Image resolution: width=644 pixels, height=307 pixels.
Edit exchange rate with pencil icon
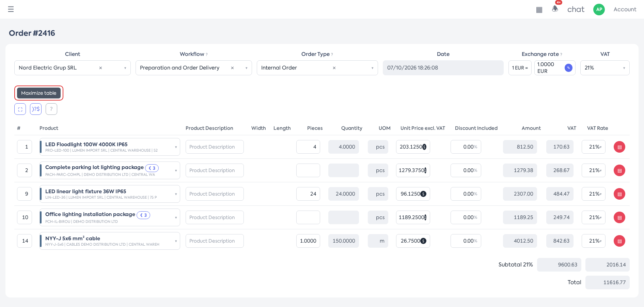(568, 68)
